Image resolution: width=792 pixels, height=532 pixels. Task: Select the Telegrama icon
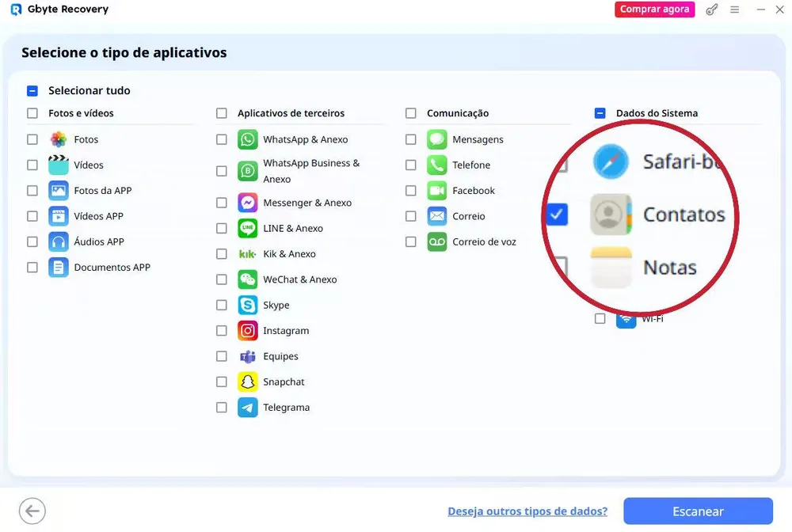pyautogui.click(x=248, y=408)
